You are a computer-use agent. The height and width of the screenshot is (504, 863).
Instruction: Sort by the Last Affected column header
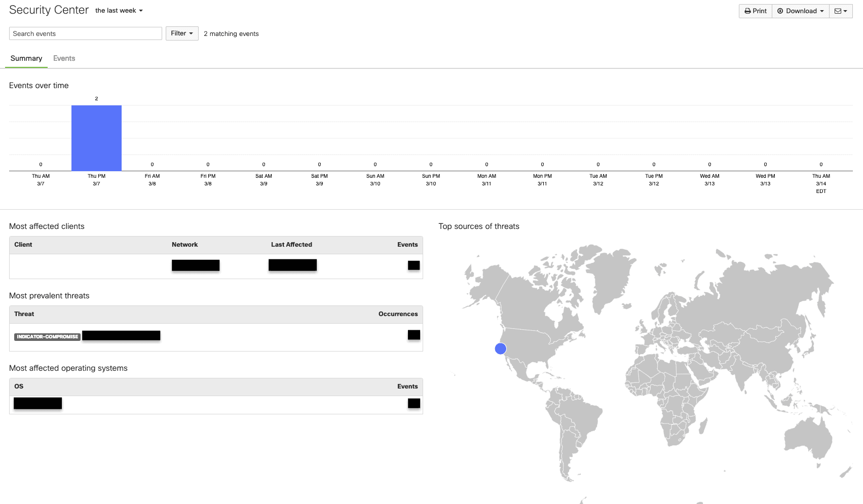(x=291, y=244)
